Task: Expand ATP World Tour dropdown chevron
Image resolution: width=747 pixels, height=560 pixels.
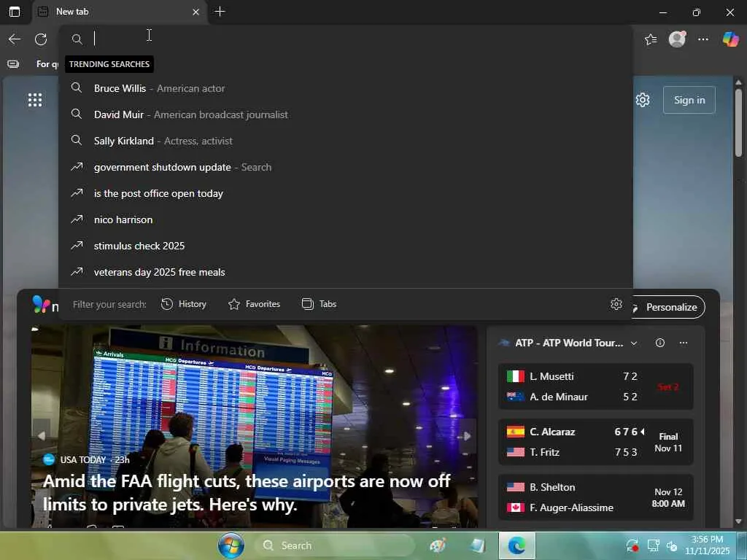Action: pos(634,343)
